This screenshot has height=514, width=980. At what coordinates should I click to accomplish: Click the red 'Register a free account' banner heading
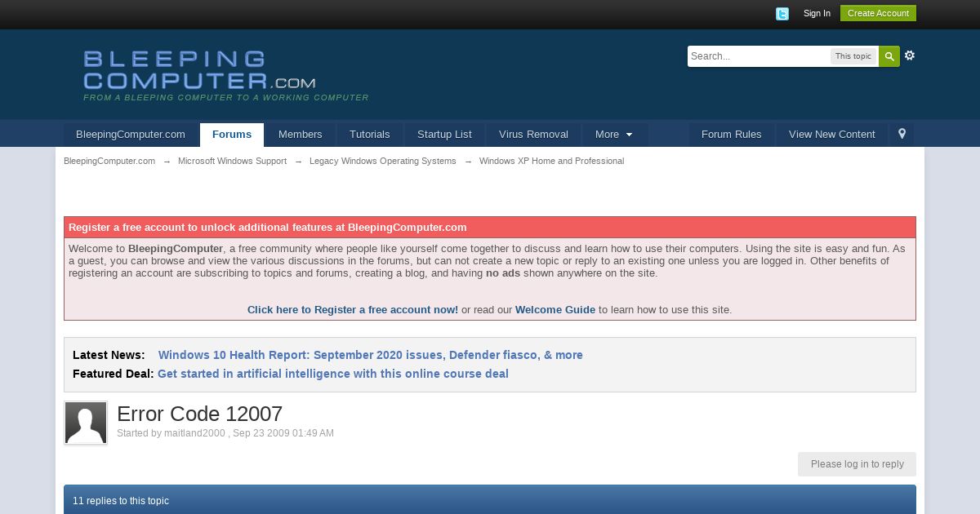(x=490, y=228)
